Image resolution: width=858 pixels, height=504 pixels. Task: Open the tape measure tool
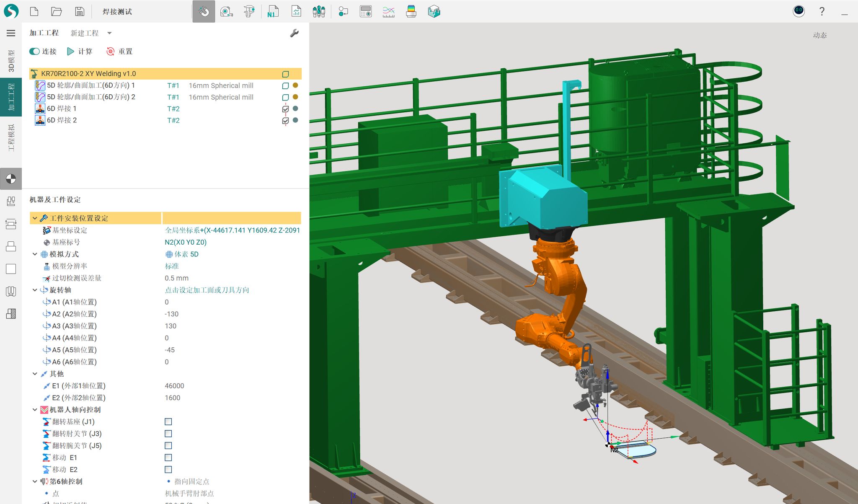click(226, 11)
